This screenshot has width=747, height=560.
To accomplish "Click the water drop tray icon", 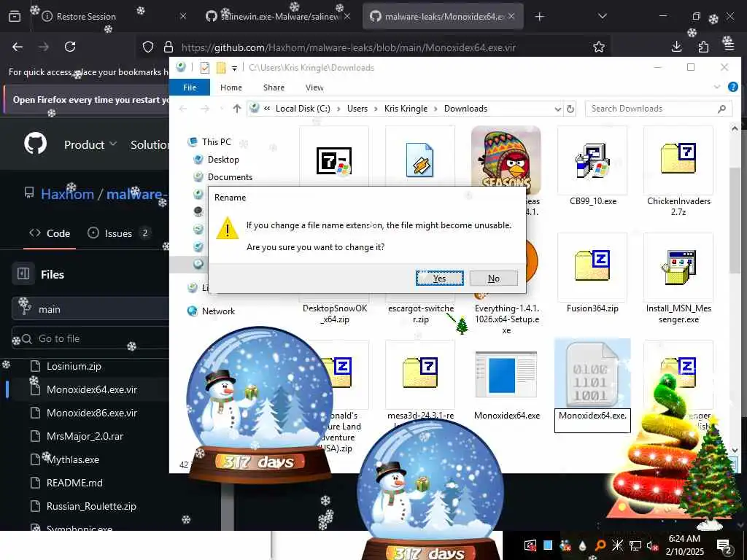I will coord(583,545).
